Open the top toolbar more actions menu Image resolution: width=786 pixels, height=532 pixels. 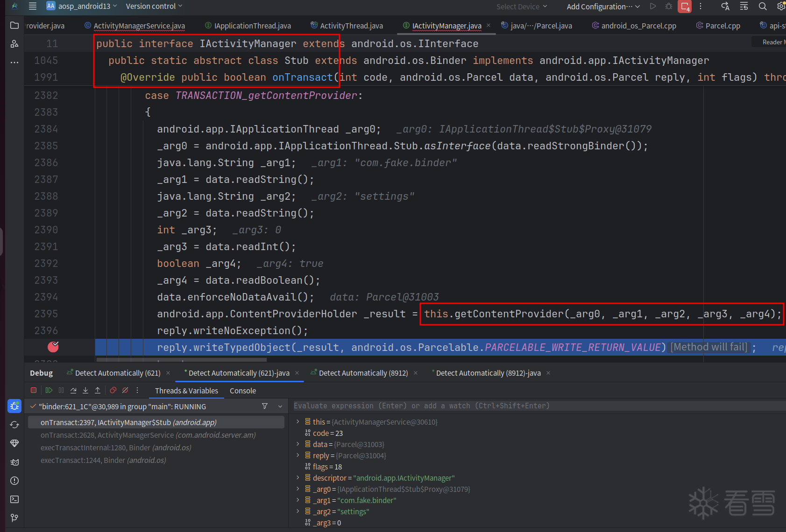pos(701,6)
